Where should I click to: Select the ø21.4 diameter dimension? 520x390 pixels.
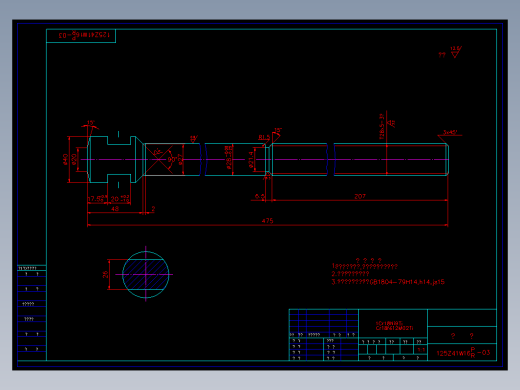point(251,160)
